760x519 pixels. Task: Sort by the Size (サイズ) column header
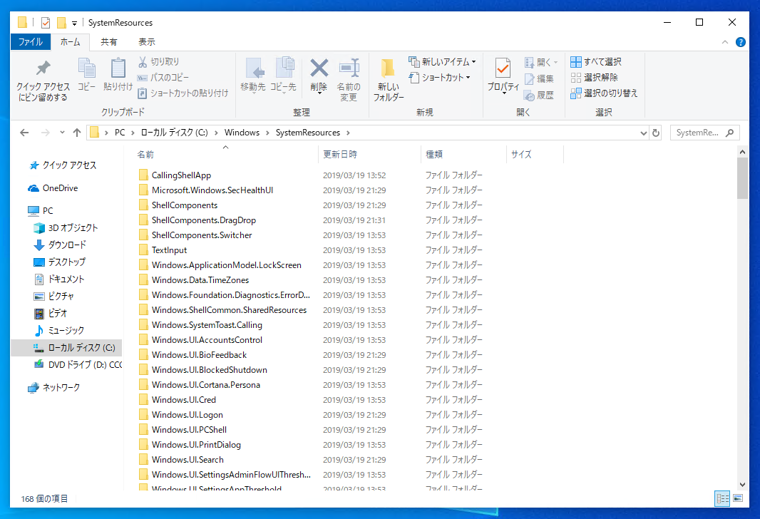[x=534, y=154]
